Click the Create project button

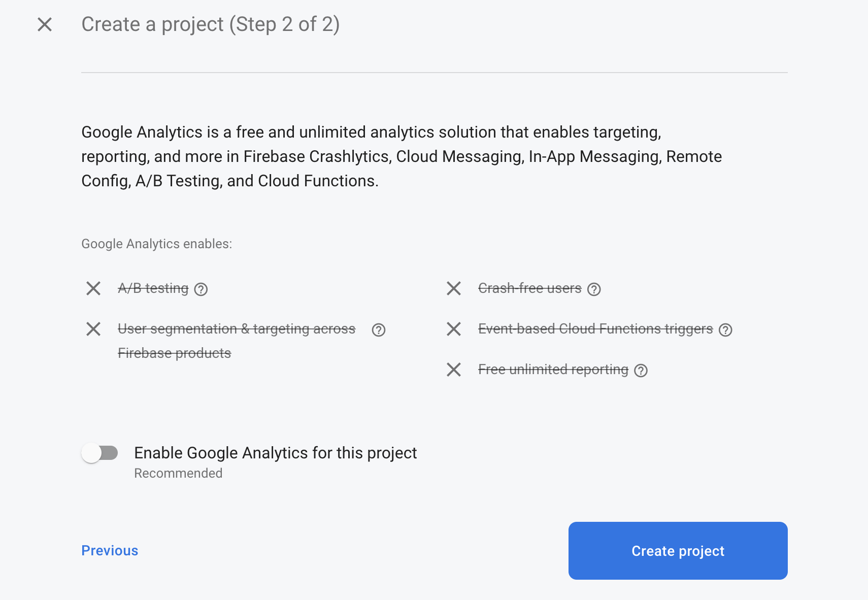click(x=678, y=551)
